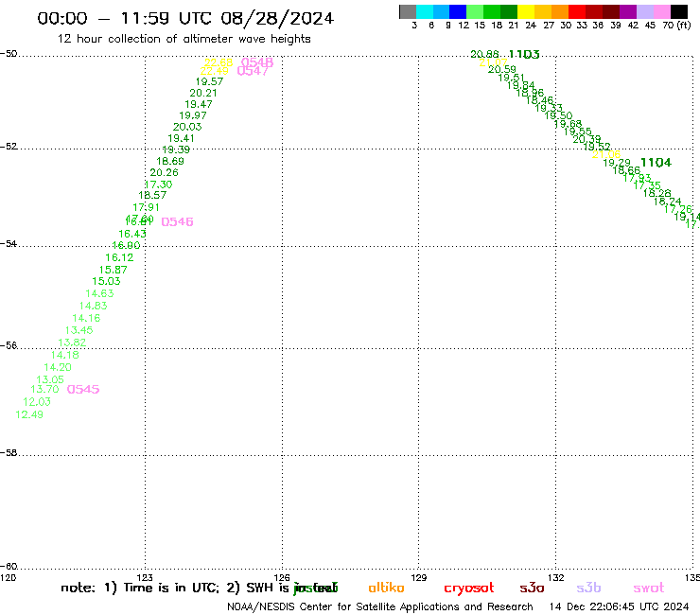700x615 pixels.
Task: Click the cyan color swatch in legend
Action: click(425, 11)
